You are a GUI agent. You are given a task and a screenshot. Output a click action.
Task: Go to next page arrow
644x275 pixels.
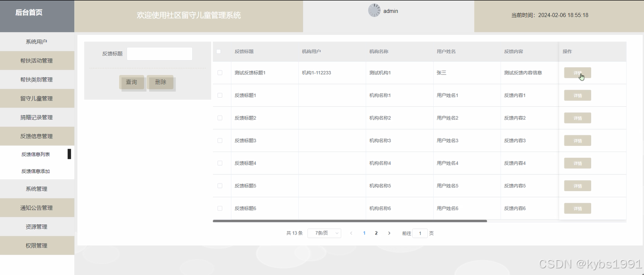[x=389, y=233]
